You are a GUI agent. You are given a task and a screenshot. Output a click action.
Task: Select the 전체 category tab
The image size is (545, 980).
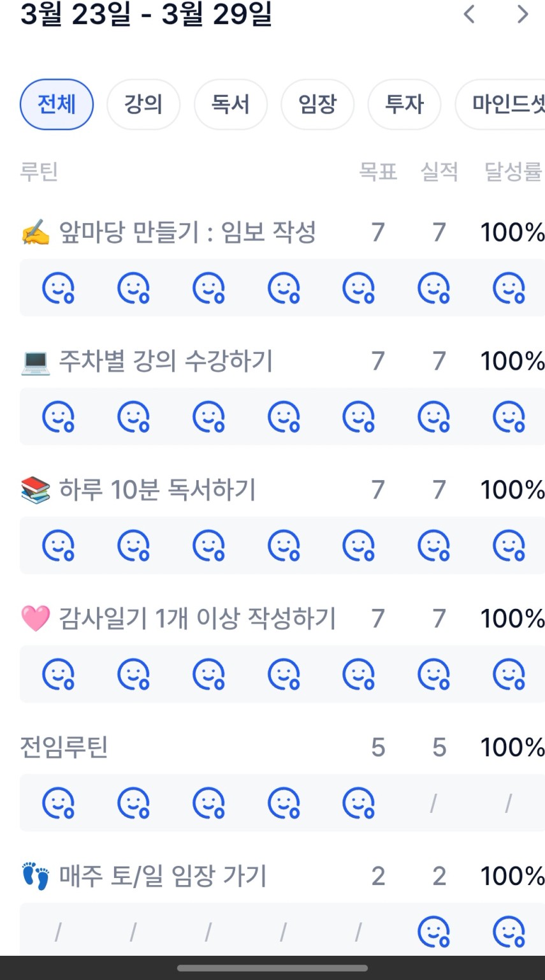(x=57, y=104)
